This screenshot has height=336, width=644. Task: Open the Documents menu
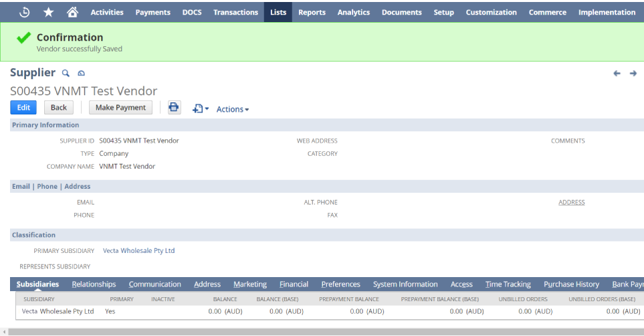point(402,12)
